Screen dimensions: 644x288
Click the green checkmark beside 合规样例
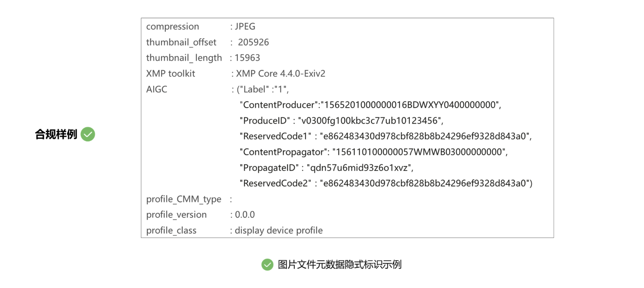(88, 134)
